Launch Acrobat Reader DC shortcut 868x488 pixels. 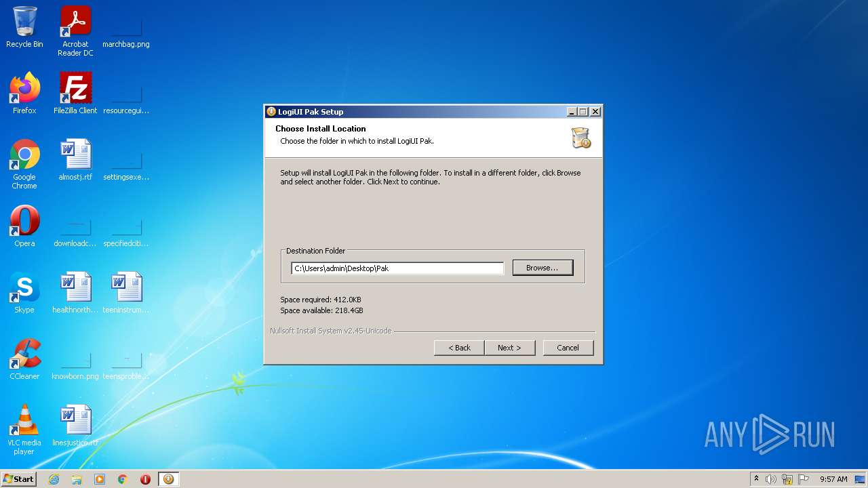tap(75, 31)
